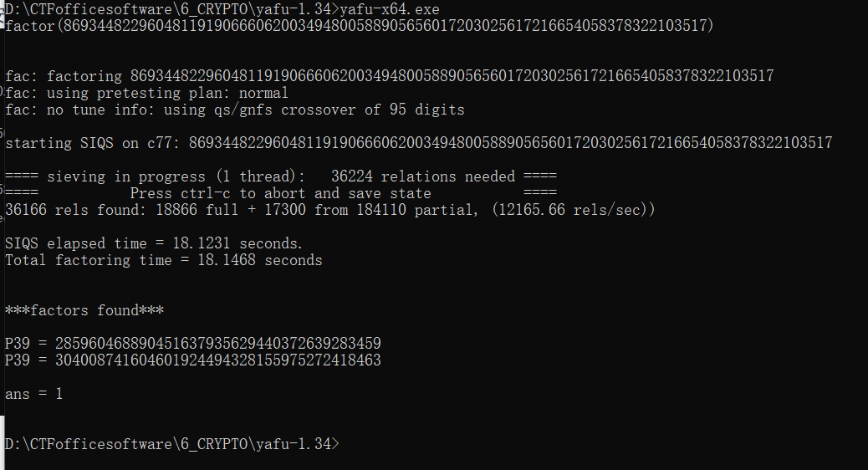Click the first P39 factor starting with 2859
This screenshot has height=470, width=868.
click(217, 344)
